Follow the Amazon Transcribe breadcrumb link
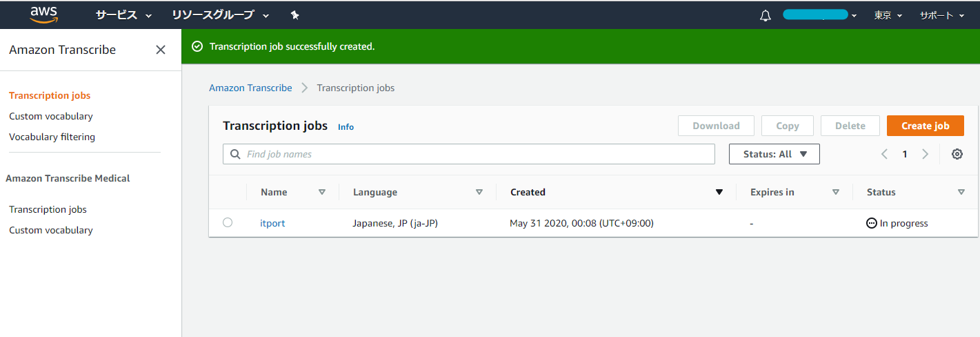 tap(250, 88)
